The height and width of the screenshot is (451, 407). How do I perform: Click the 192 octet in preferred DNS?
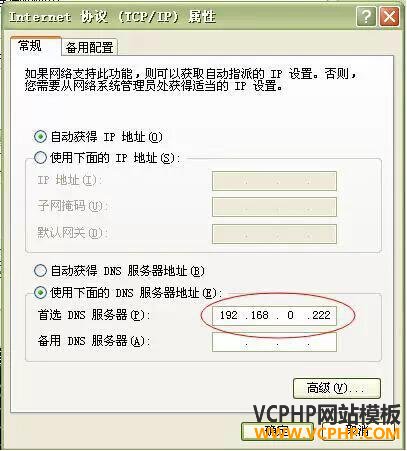229,315
